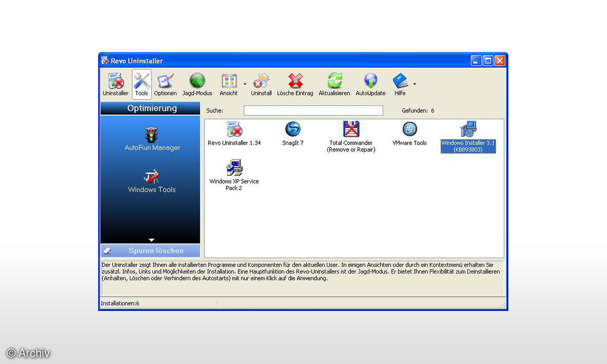Expand sidebar with down arrow

[x=151, y=240]
